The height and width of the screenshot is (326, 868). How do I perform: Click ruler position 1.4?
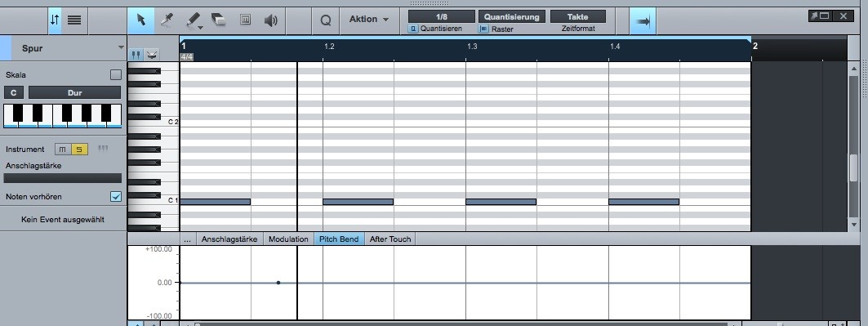click(x=615, y=47)
